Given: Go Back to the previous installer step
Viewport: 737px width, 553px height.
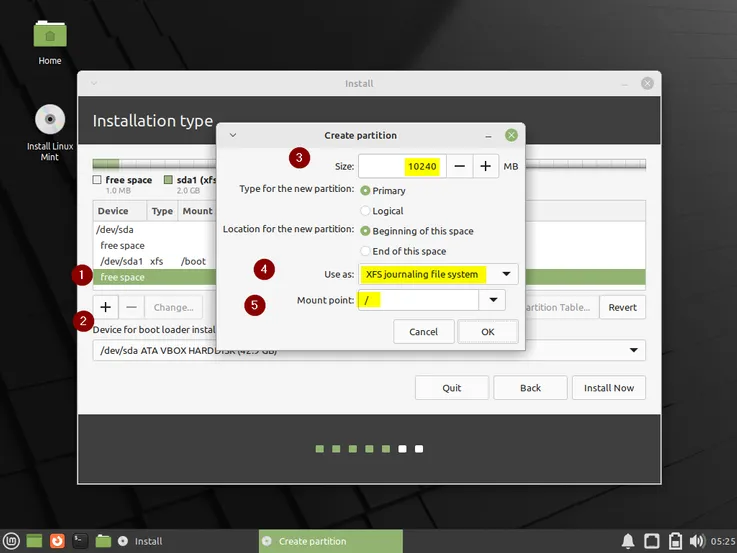Looking at the screenshot, I should coord(530,388).
